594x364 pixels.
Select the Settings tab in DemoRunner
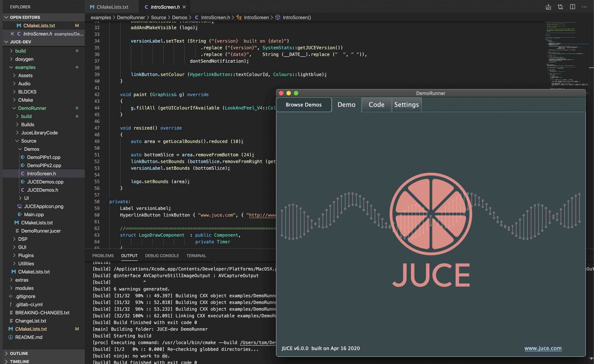click(406, 105)
